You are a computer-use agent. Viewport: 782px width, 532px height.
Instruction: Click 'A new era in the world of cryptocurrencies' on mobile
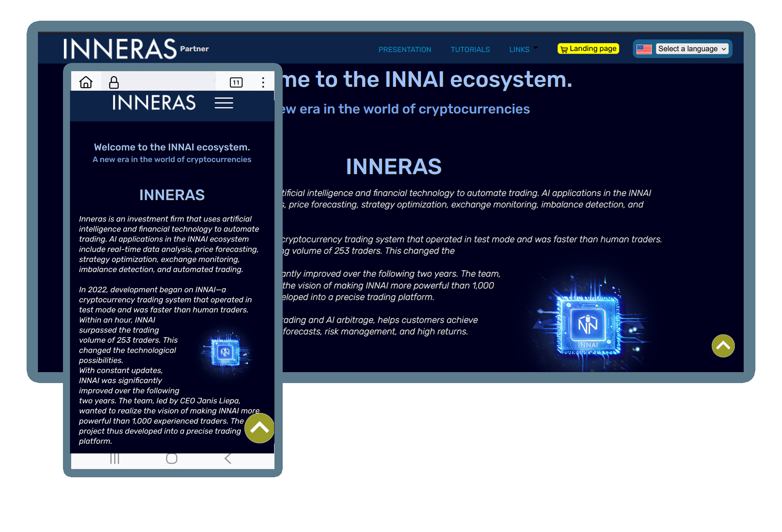click(172, 159)
